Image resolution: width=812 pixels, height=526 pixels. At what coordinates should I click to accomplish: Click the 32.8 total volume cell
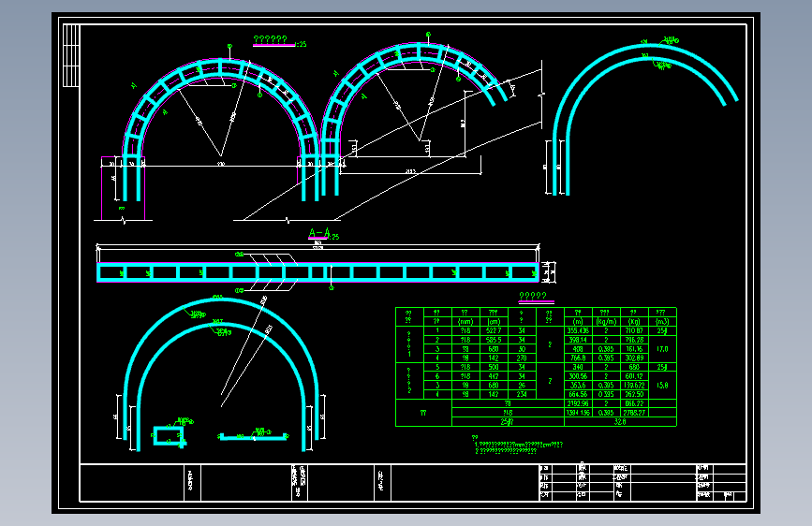620,421
